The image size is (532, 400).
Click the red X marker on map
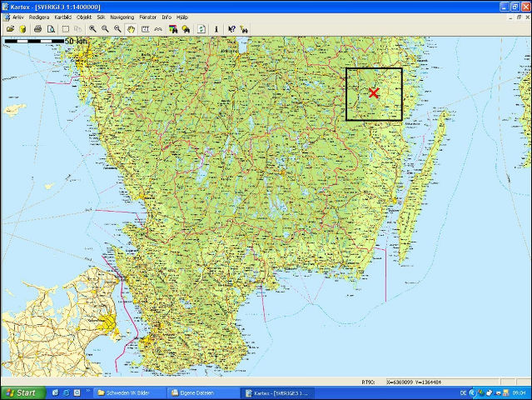(374, 93)
